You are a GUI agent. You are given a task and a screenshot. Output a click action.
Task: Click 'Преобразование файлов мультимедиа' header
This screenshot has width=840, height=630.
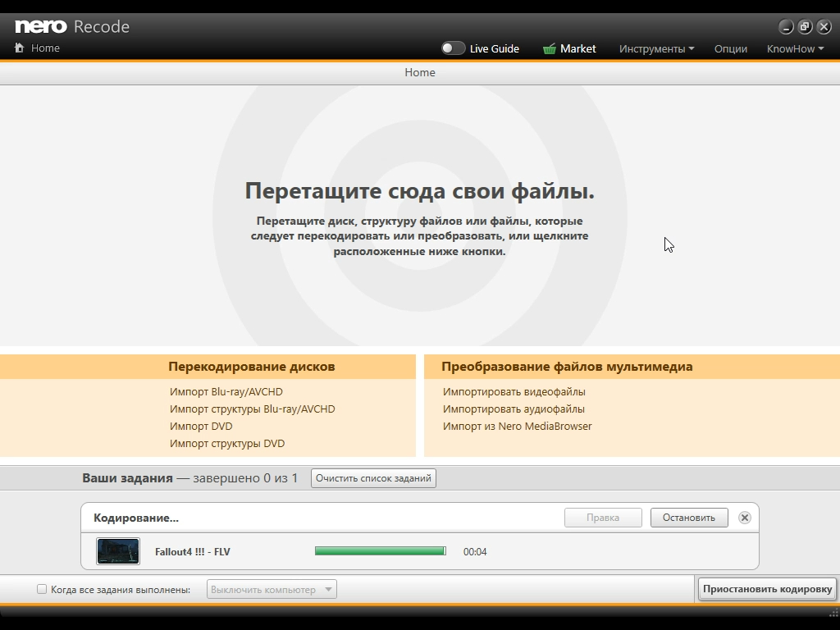point(567,367)
